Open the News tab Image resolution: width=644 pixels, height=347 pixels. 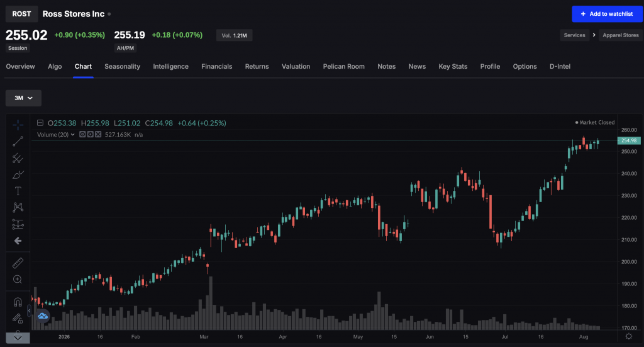tap(417, 67)
